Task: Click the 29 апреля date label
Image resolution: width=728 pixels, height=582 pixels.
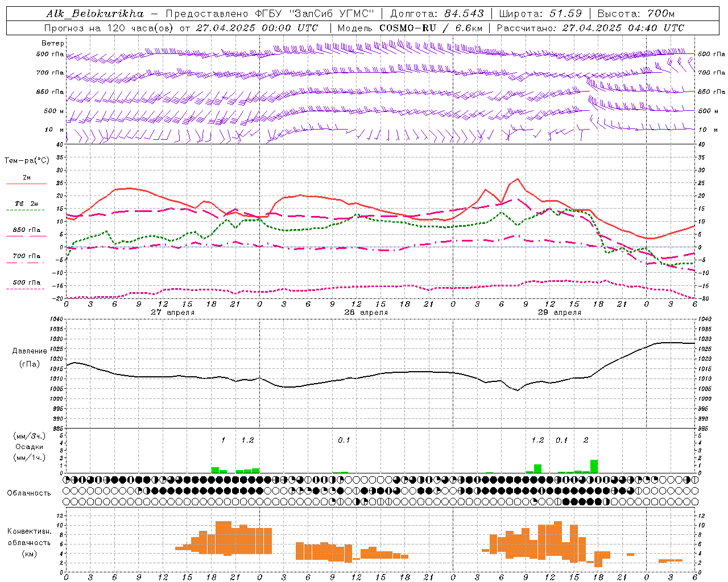Action: (559, 313)
